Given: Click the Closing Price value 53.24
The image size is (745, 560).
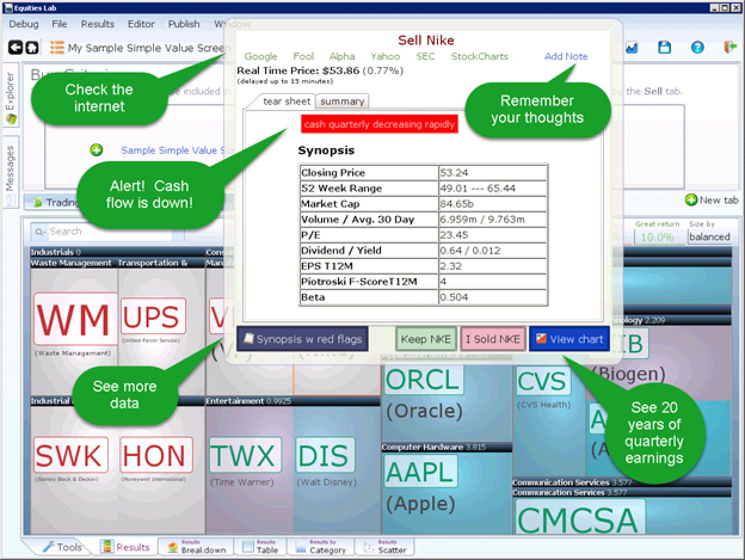Looking at the screenshot, I should point(492,173).
